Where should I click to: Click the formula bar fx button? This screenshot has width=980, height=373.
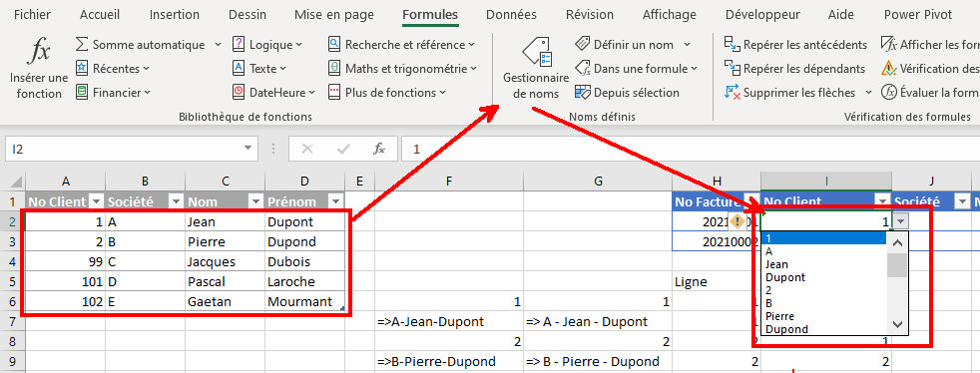point(379,150)
